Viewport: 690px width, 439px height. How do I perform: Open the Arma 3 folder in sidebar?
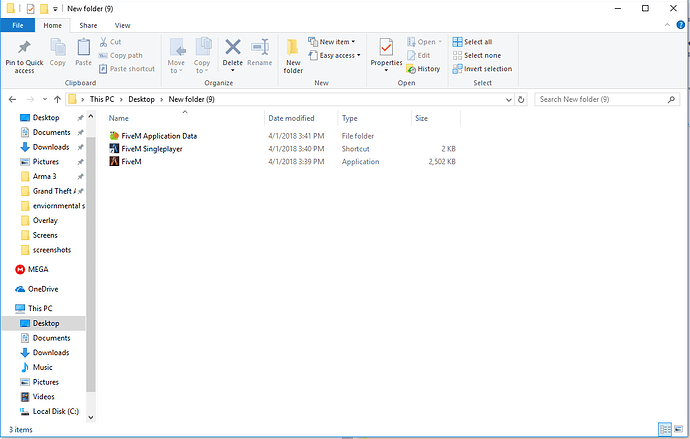point(44,176)
